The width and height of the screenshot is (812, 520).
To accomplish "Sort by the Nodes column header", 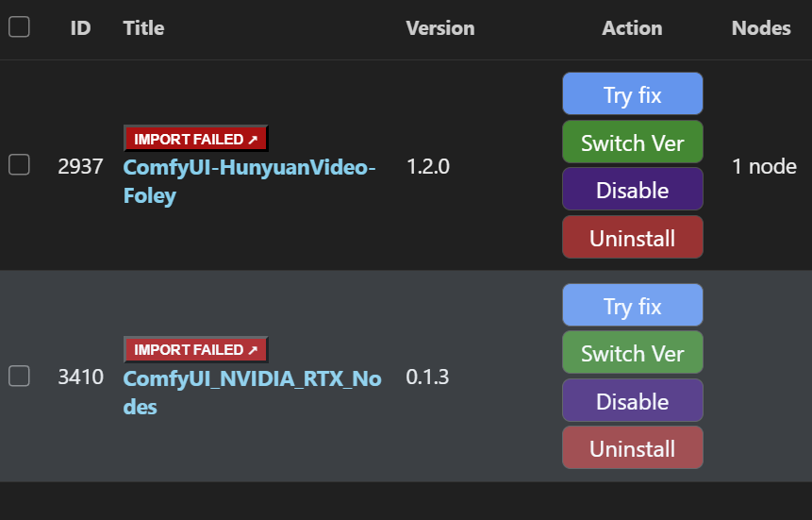I will 761,28.
